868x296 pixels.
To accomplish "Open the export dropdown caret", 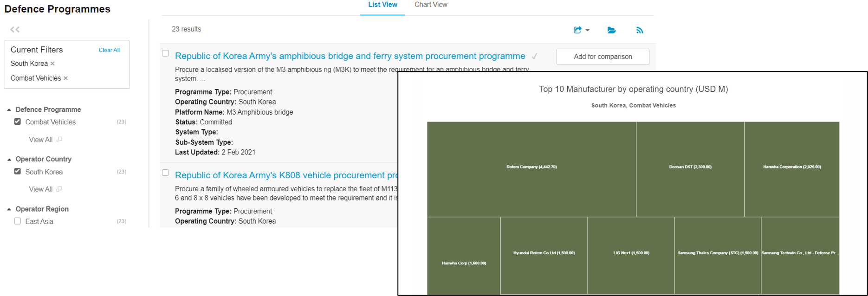I will 588,30.
